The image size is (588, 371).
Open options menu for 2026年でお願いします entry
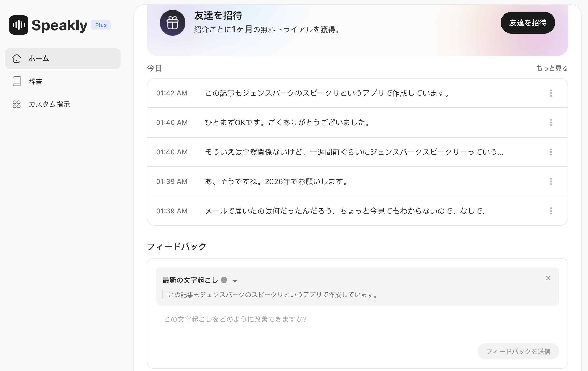point(551,181)
